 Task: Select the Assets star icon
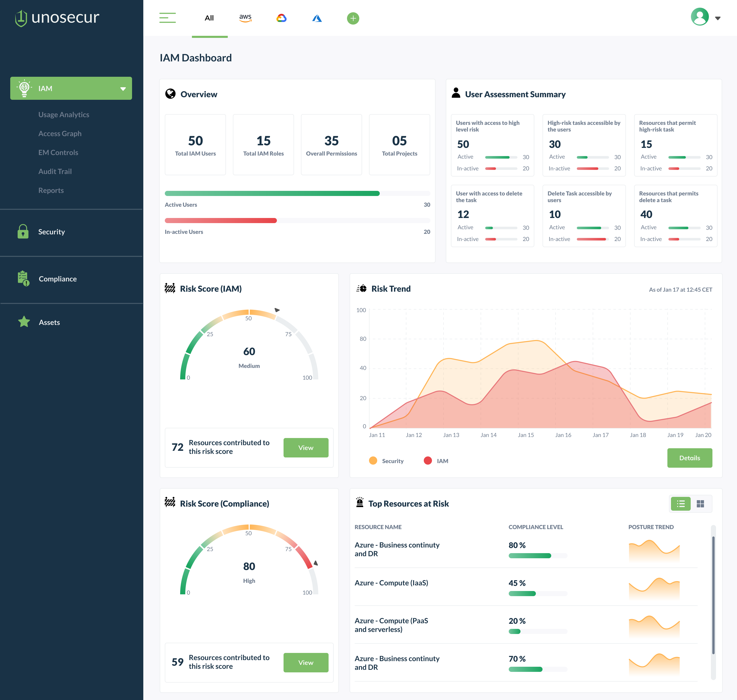(24, 322)
